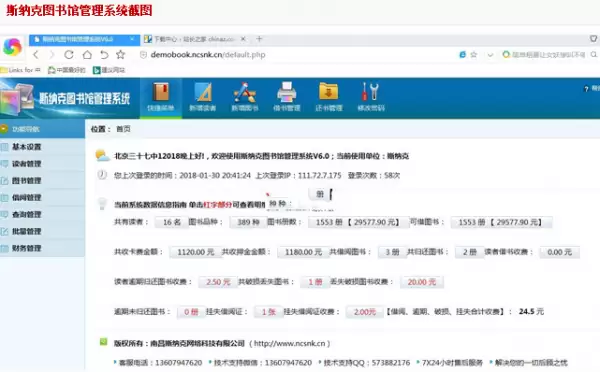Click the yellow 功能导航 collapse icon
The image size is (600, 372).
(4, 129)
